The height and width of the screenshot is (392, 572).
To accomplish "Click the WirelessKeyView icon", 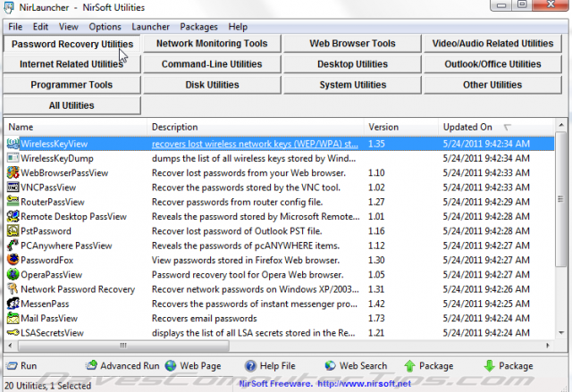I will [x=13, y=144].
